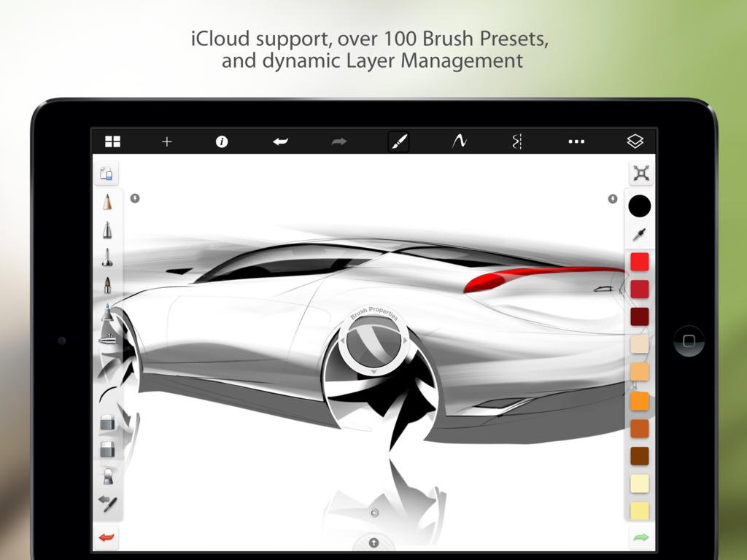
Task: Create a new sketch with the plus button
Action: [166, 141]
